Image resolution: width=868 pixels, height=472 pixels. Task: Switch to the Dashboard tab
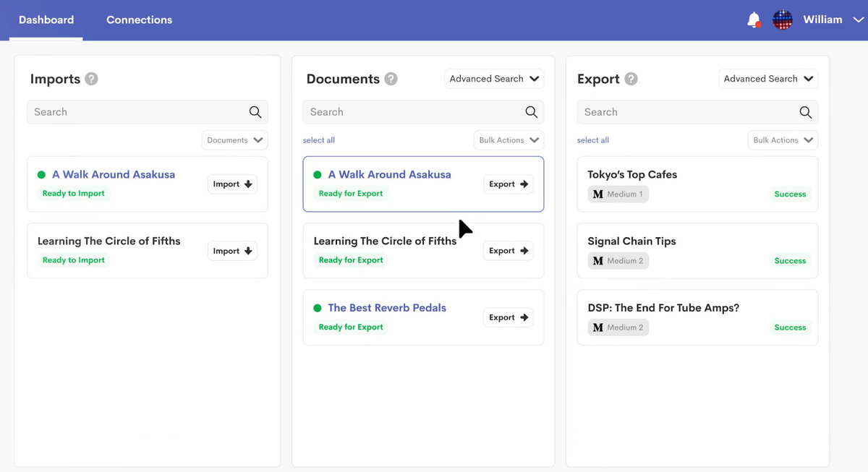point(46,20)
